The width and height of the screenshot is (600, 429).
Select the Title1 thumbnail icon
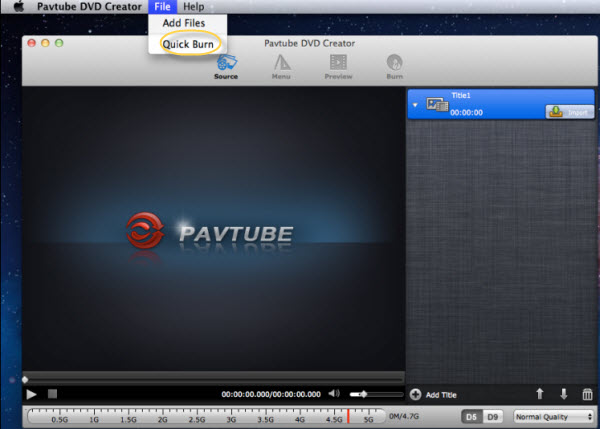(x=437, y=104)
